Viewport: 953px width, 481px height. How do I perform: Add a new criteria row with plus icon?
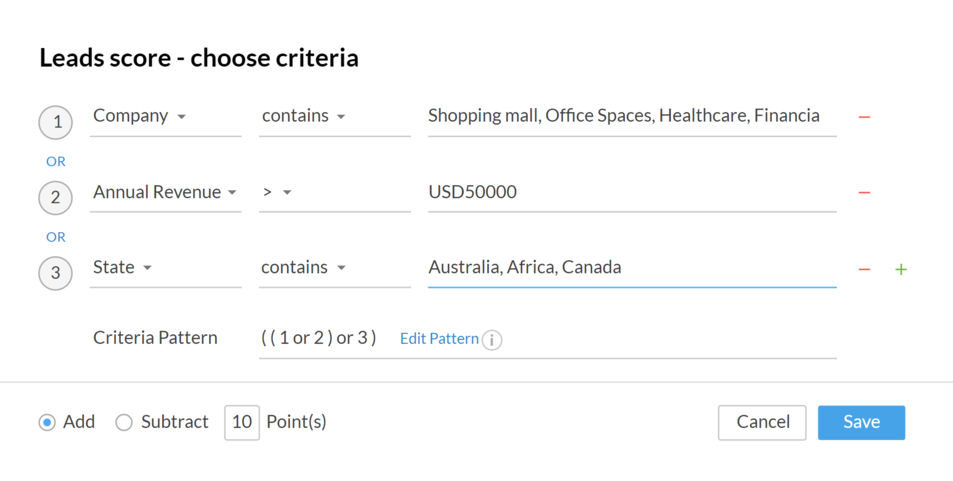pos(901,269)
